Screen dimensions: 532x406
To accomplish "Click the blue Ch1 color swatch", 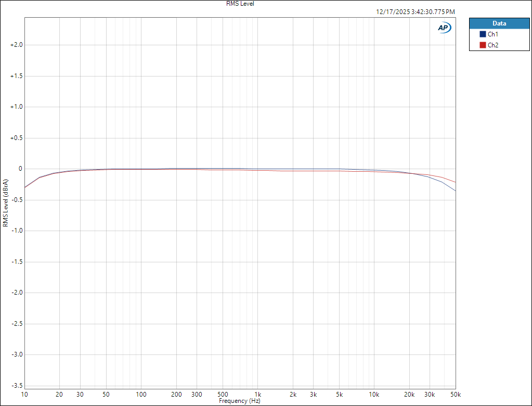I will click(x=483, y=34).
